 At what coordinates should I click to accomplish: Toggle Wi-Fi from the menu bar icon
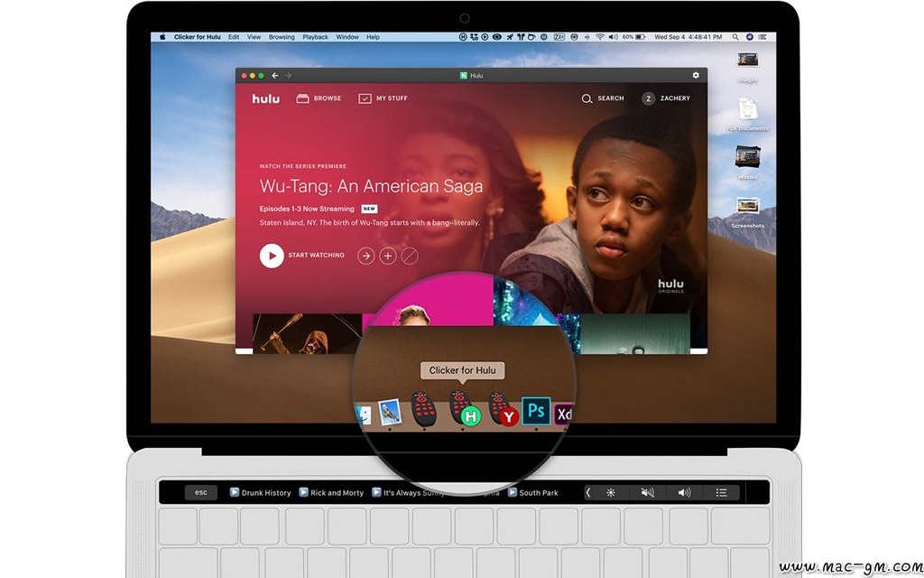pyautogui.click(x=600, y=36)
